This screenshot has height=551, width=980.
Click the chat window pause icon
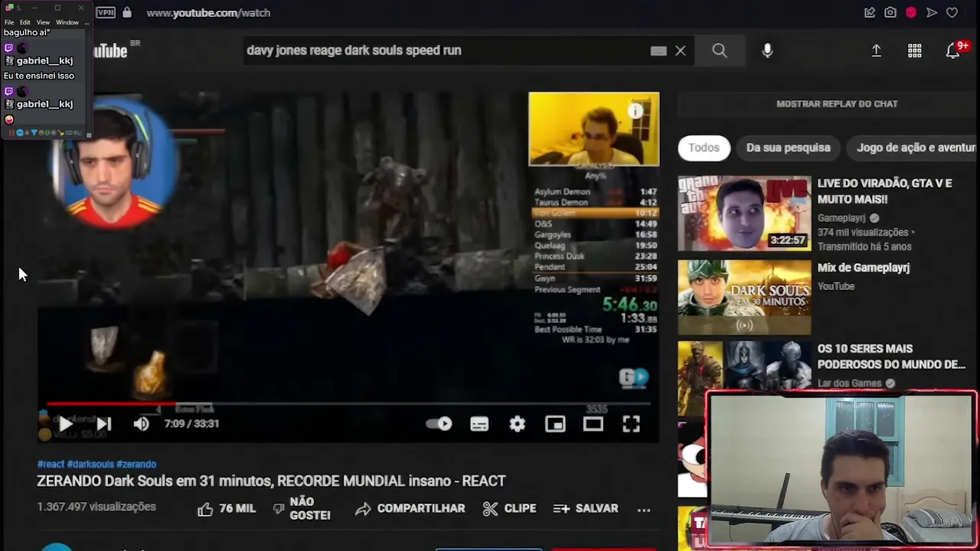point(11,132)
